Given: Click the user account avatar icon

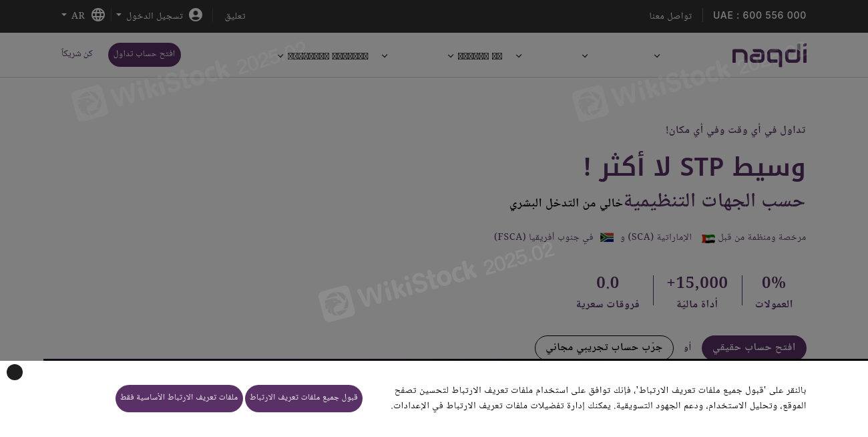Looking at the screenshot, I should (x=196, y=15).
